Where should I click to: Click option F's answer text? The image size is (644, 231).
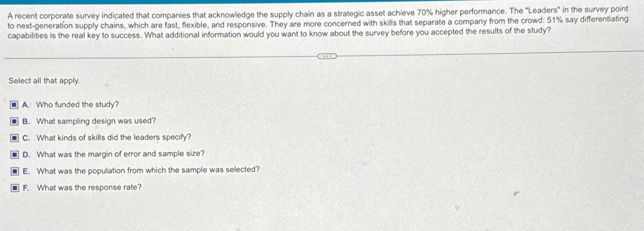(89, 187)
